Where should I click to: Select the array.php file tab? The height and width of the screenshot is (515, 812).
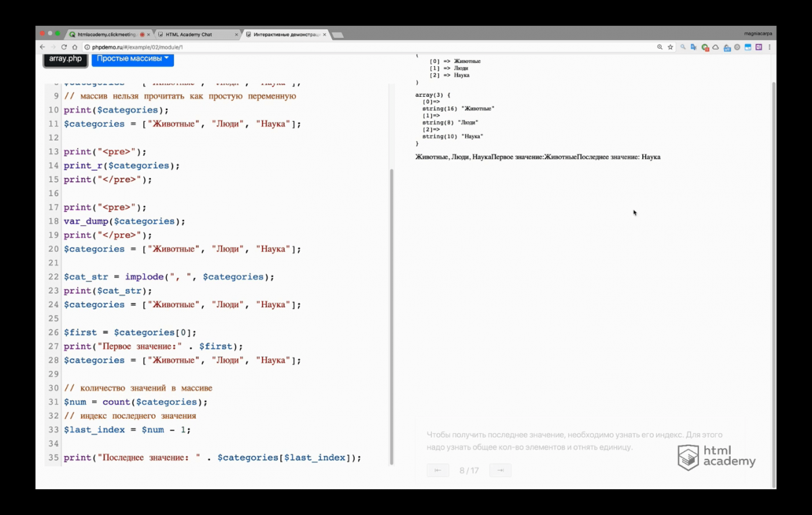(x=66, y=59)
